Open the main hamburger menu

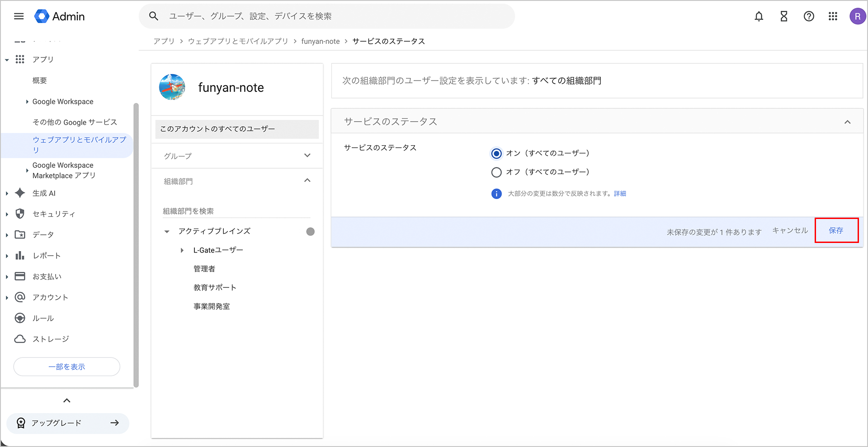tap(19, 16)
